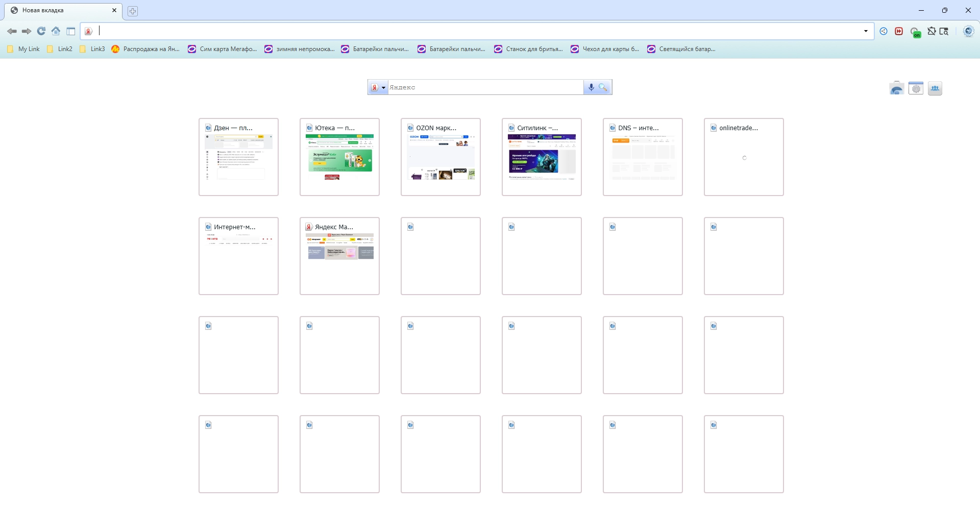Toggle the extension showing green 'on' badge
Screen dimensions: 980x531
click(x=915, y=32)
